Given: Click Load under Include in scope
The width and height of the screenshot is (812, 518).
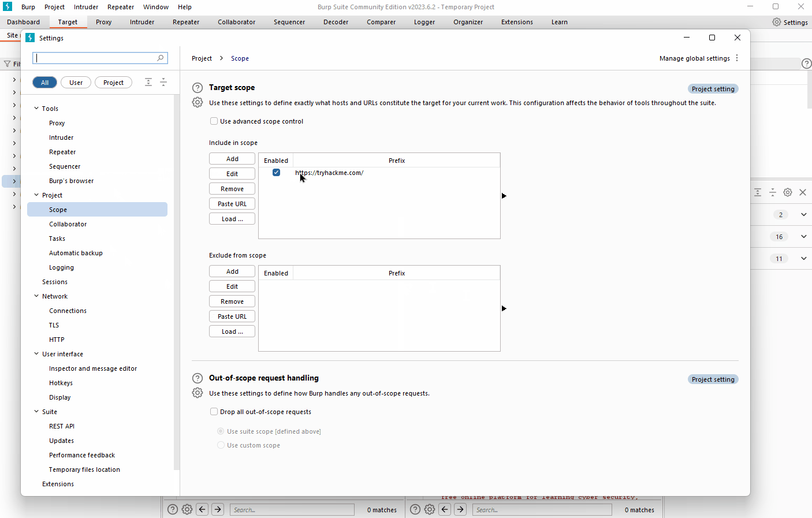Looking at the screenshot, I should pyautogui.click(x=232, y=219).
